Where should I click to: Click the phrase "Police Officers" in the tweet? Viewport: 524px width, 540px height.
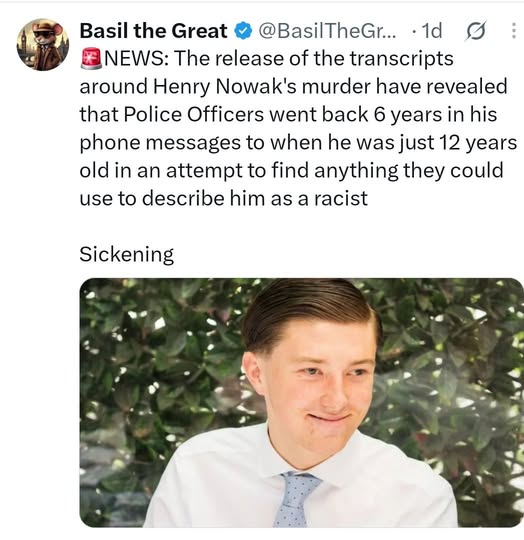193,115
